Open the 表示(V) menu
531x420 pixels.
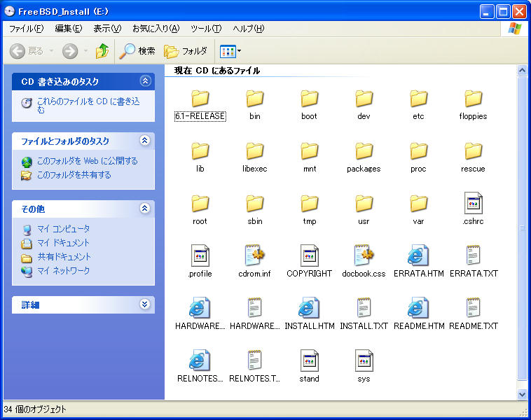107,29
